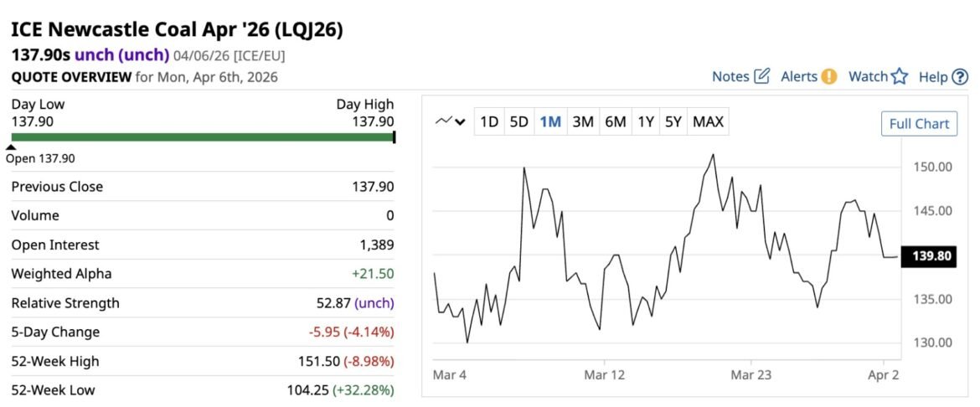Switch chart to 5D range
The width and height of the screenshot is (980, 407).
[x=519, y=122]
